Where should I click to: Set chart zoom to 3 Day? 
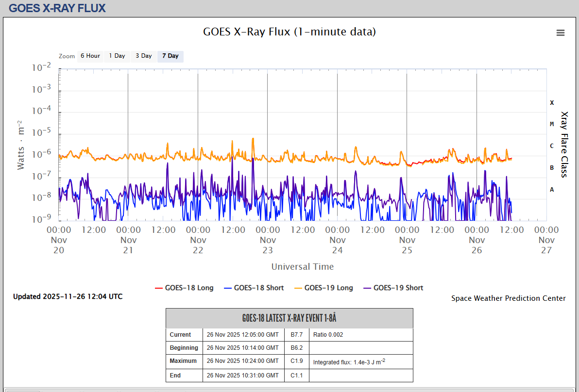point(143,56)
